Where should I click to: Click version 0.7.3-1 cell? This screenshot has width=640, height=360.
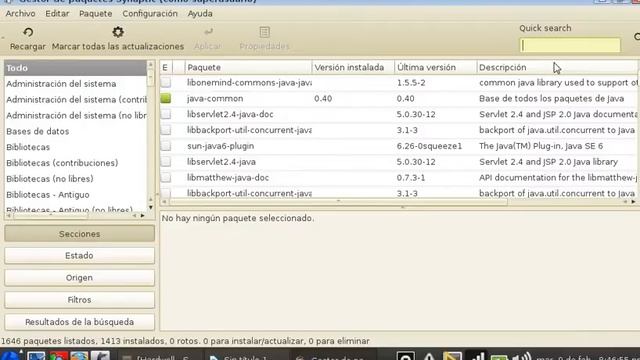pos(411,178)
